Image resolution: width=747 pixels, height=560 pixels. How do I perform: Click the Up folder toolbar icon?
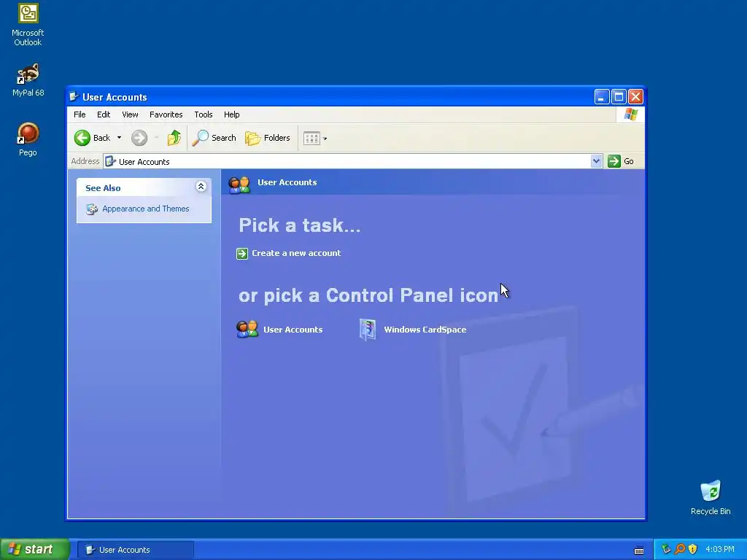point(174,138)
